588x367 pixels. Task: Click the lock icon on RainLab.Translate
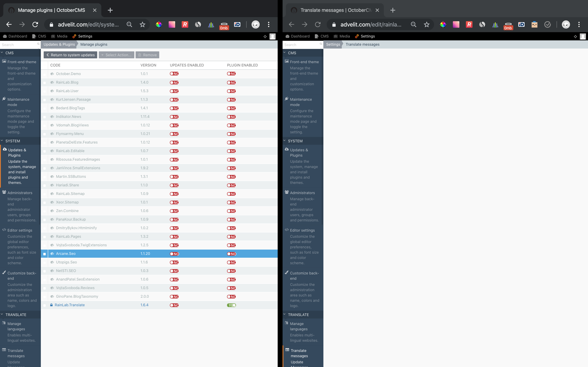coord(51,305)
